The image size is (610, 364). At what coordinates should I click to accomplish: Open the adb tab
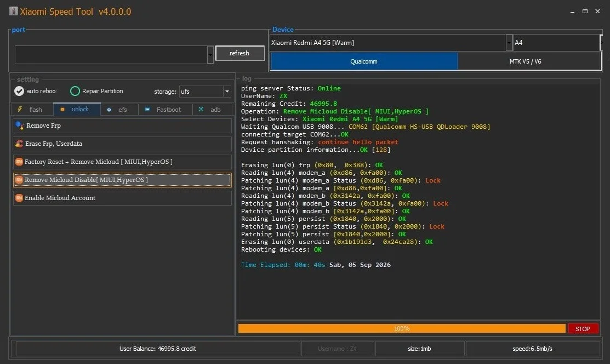point(213,110)
